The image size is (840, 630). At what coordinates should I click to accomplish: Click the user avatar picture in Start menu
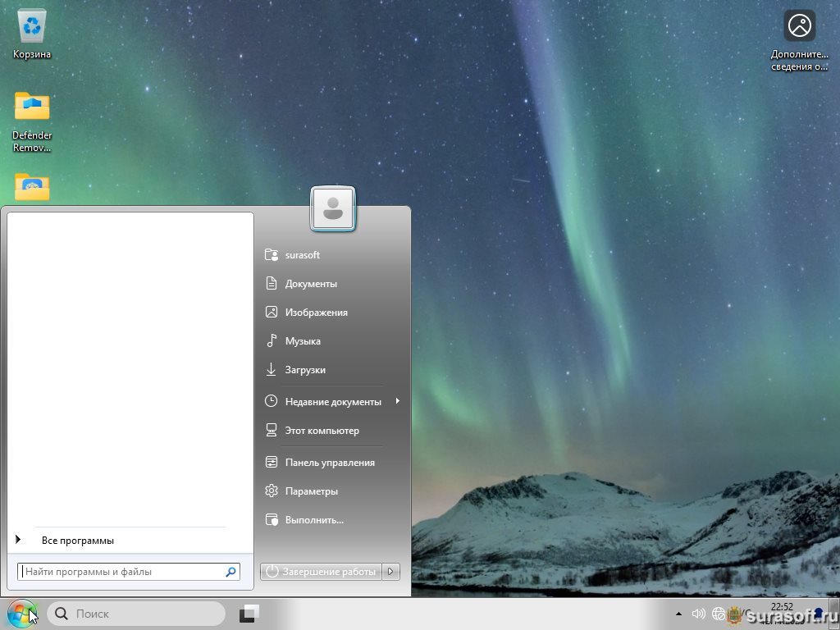pos(333,208)
